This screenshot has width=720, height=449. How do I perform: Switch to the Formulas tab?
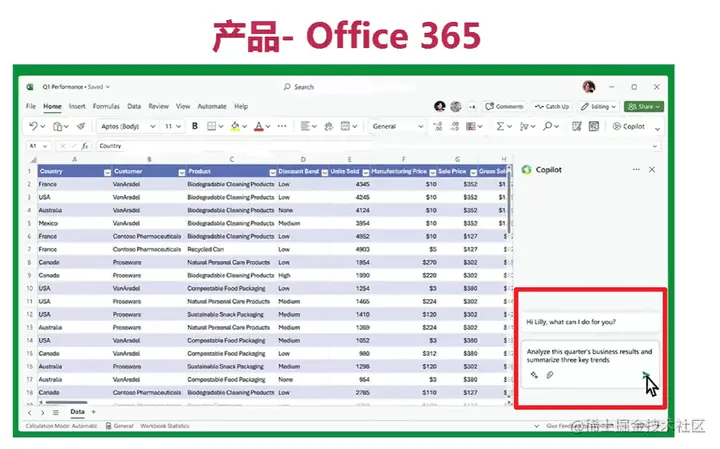[x=106, y=106]
